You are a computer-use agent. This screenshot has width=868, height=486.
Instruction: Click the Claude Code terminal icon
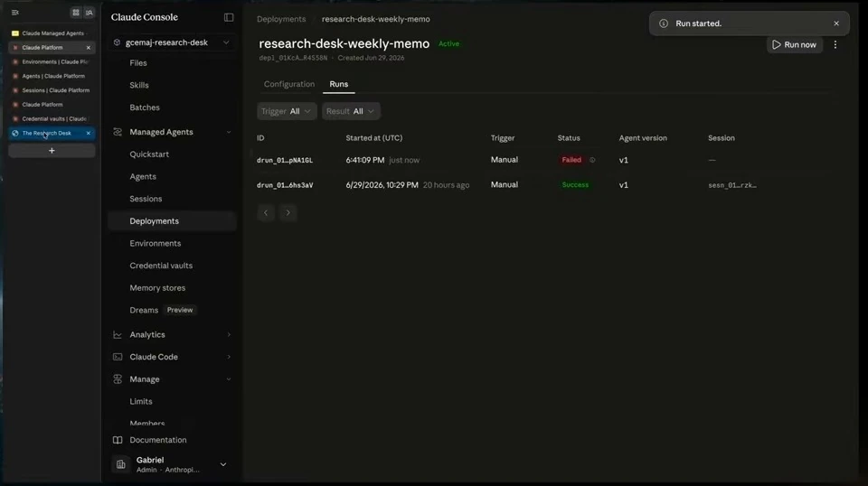118,357
